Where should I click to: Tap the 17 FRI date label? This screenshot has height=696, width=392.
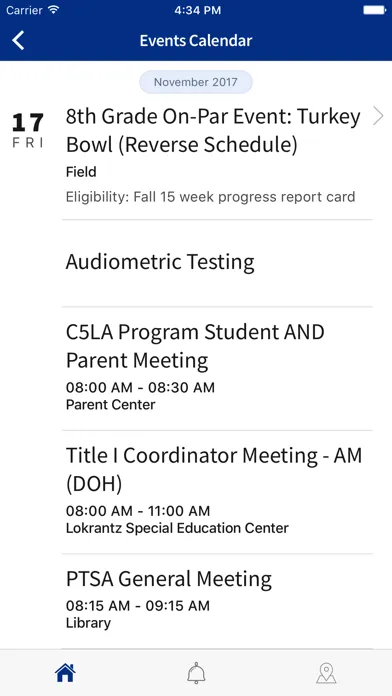point(28,130)
